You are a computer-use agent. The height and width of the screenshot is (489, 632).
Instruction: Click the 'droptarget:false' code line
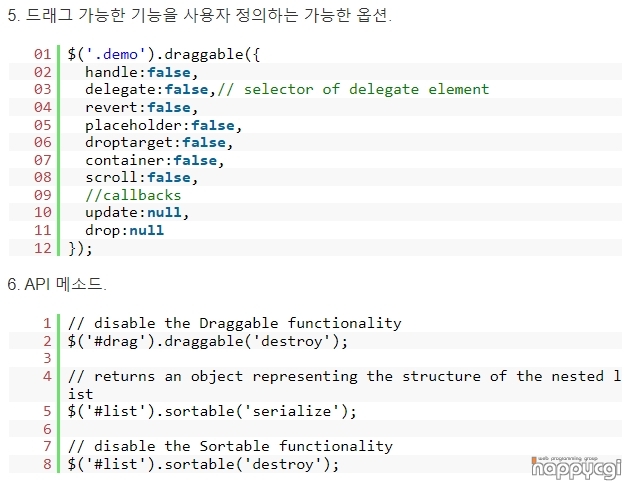tap(159, 142)
